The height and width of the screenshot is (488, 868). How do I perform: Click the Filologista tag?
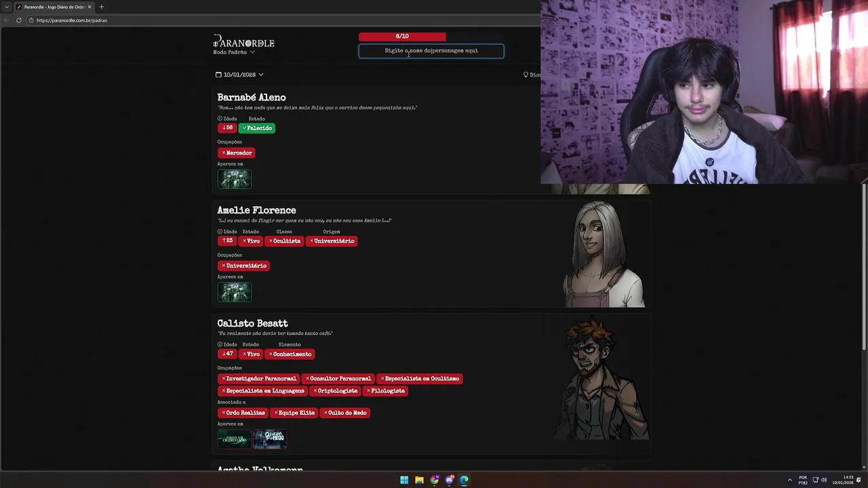[x=385, y=391]
